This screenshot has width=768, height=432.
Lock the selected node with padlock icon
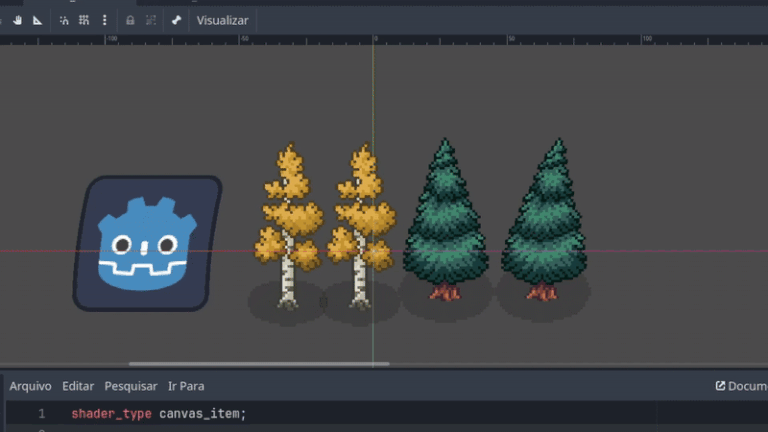130,20
